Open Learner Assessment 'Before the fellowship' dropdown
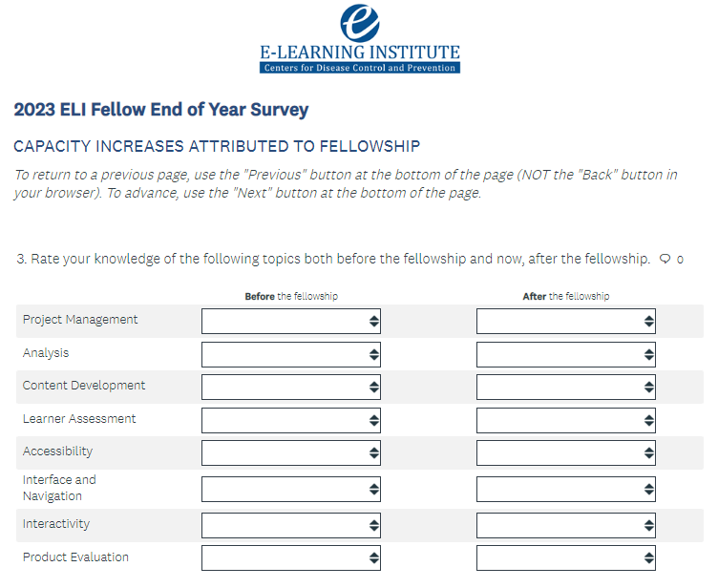This screenshot has height=588, width=718. (290, 420)
